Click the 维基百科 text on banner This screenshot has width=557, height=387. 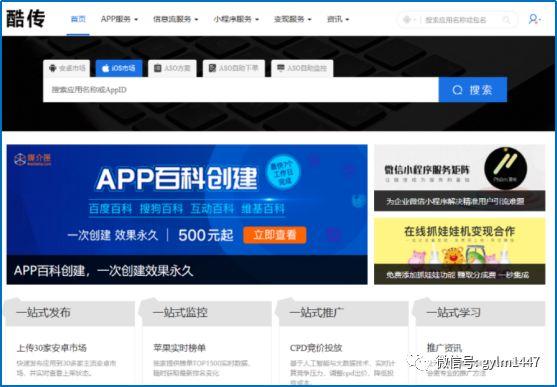click(263, 209)
